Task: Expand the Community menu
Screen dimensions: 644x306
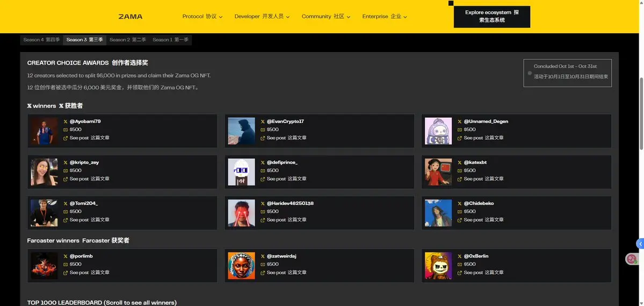Action: 326,17
